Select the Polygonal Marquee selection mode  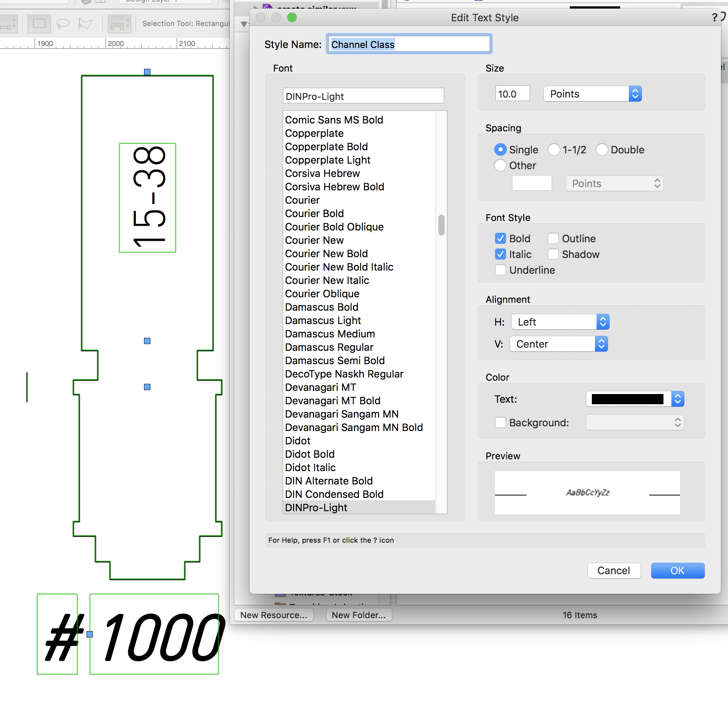pos(85,24)
